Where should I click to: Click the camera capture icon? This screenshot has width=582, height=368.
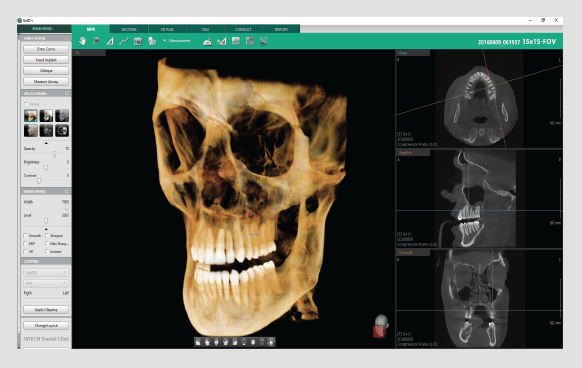(138, 41)
